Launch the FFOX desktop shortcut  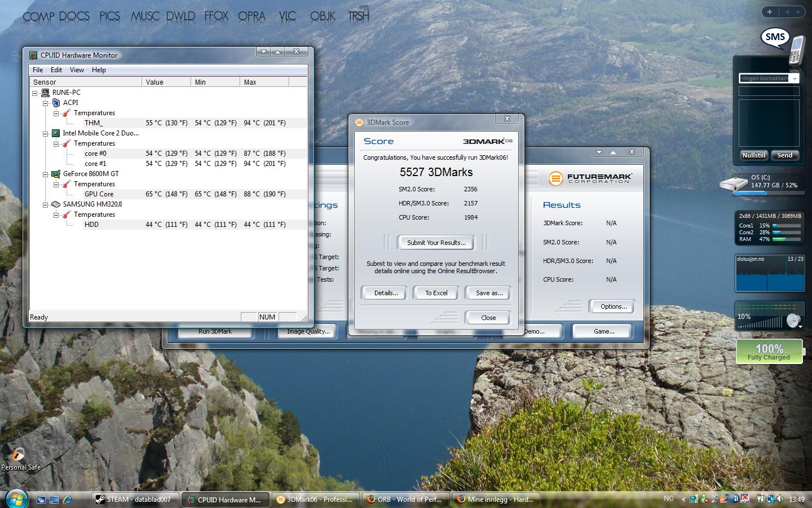(216, 16)
